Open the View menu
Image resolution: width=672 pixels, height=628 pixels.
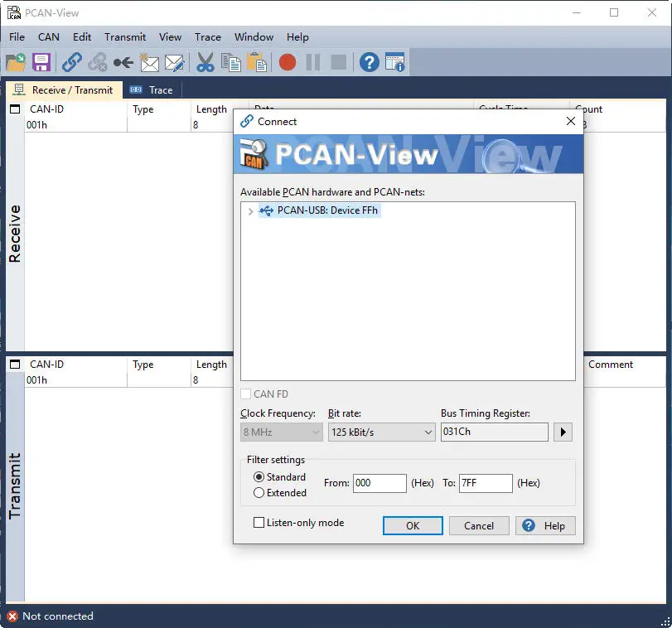tap(170, 37)
